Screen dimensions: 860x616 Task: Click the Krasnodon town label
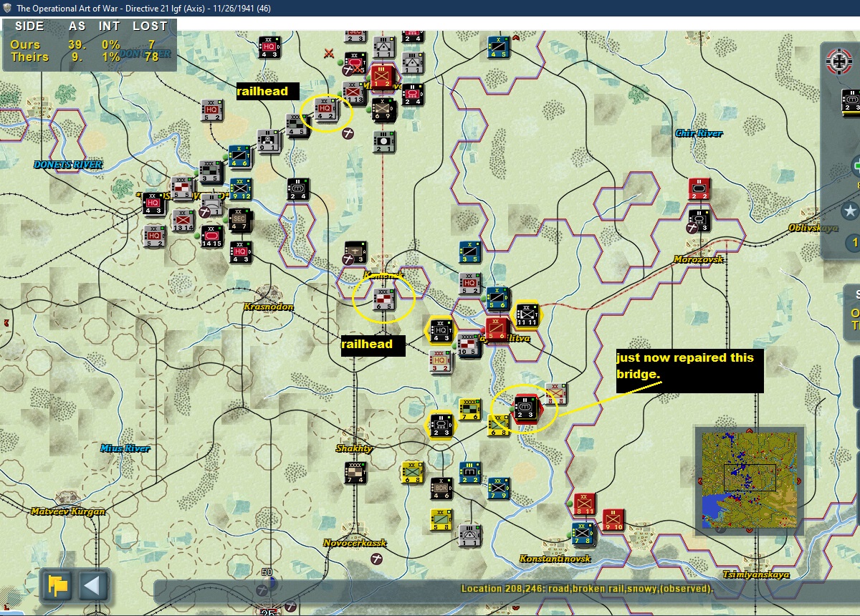268,307
